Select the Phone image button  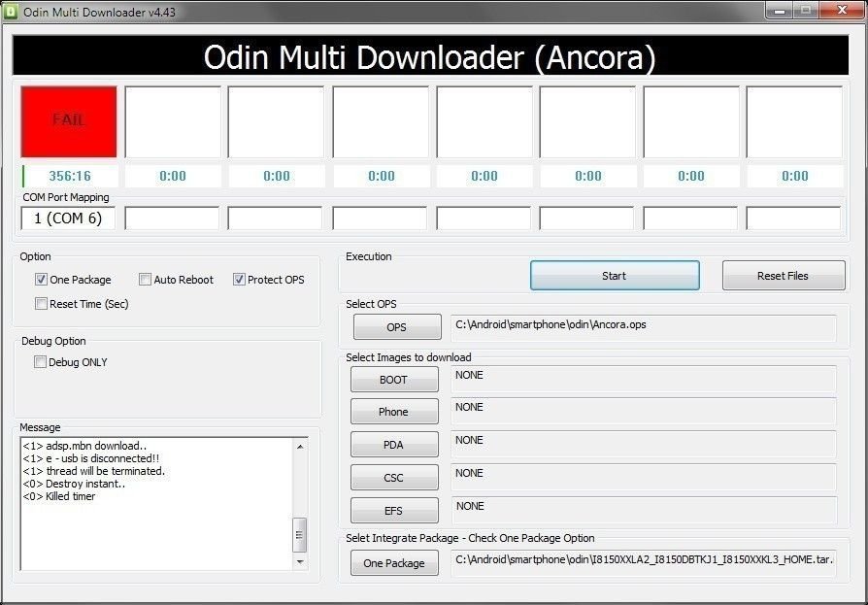click(393, 412)
